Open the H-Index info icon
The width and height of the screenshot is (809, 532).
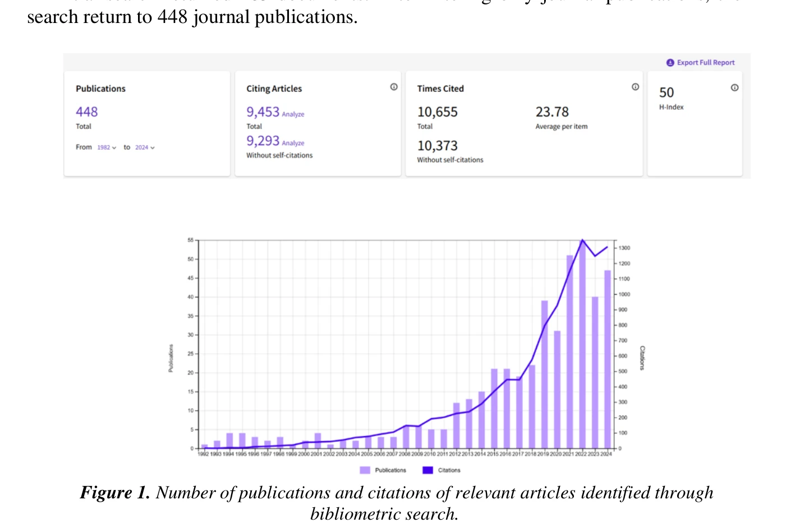point(734,87)
